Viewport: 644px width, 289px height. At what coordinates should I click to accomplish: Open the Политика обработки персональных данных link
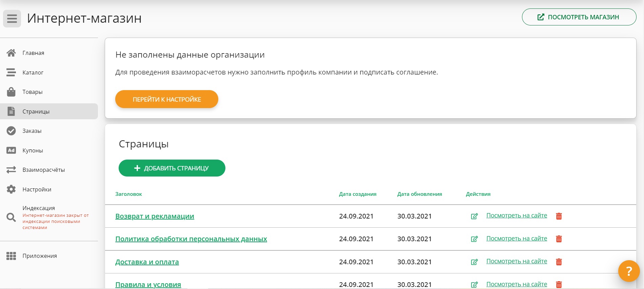[191, 239]
